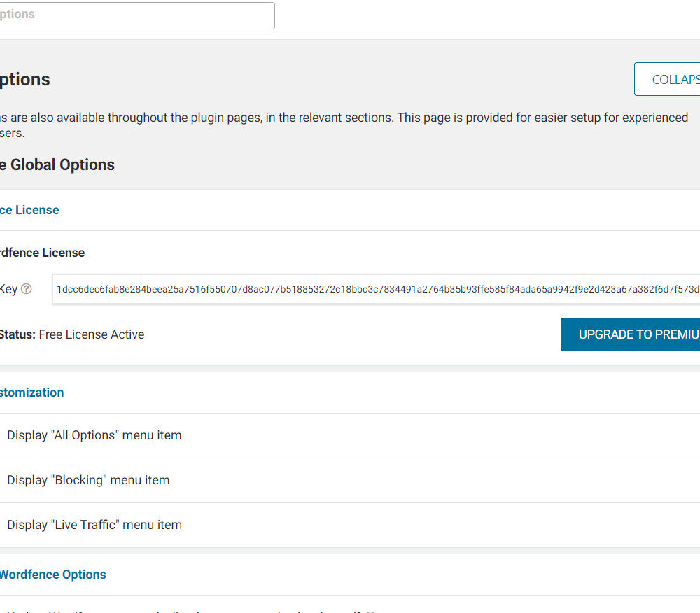The image size is (700, 613).
Task: Open the License Key help icon
Action: point(27,289)
